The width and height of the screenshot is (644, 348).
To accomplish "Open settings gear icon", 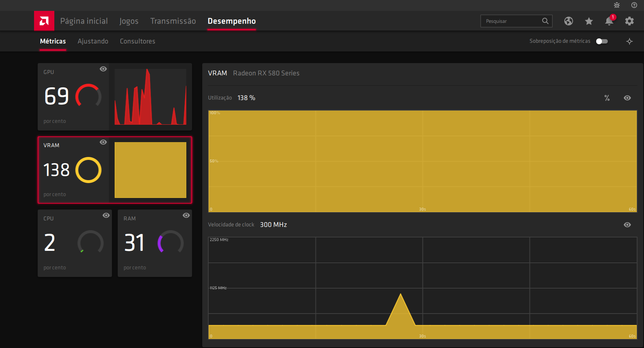I will point(630,21).
